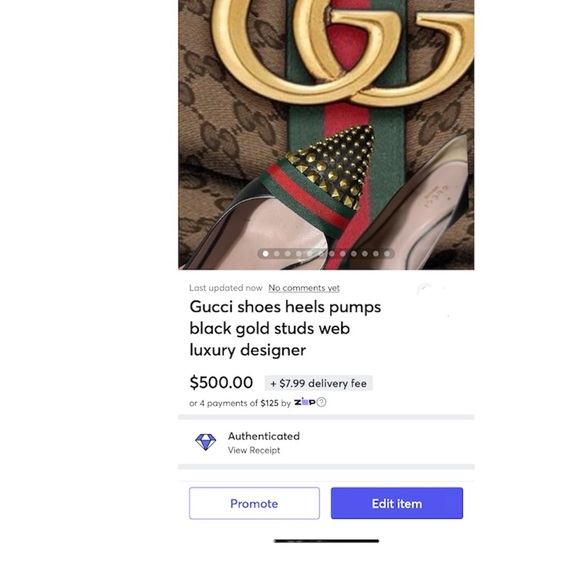This screenshot has height=580, width=580.
Task: Click the blue Authenticated diamond icon
Action: pyautogui.click(x=206, y=442)
